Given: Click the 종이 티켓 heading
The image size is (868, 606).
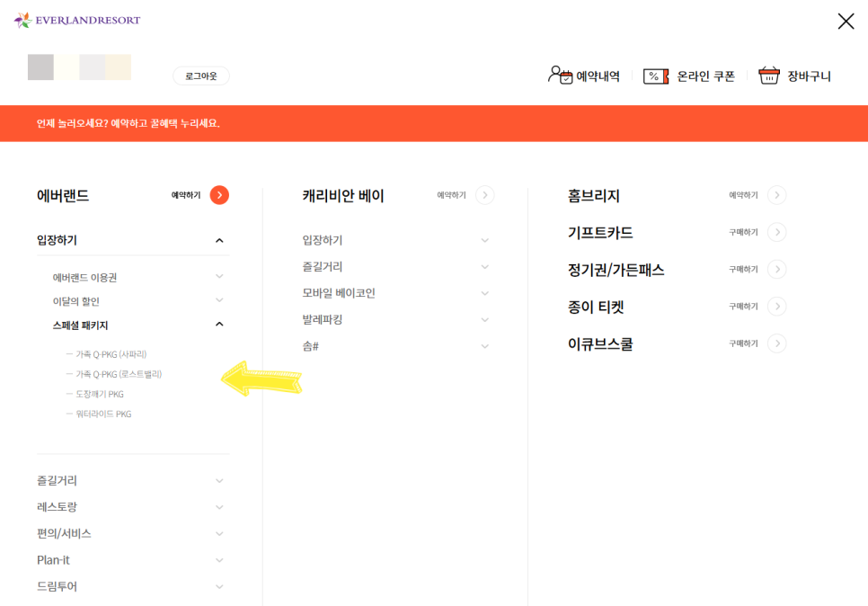Looking at the screenshot, I should tap(596, 307).
